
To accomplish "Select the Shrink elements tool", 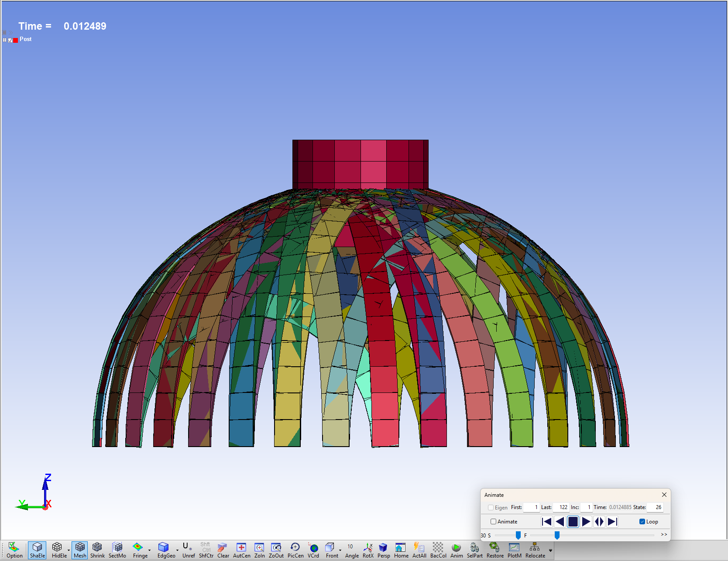I will [x=97, y=550].
